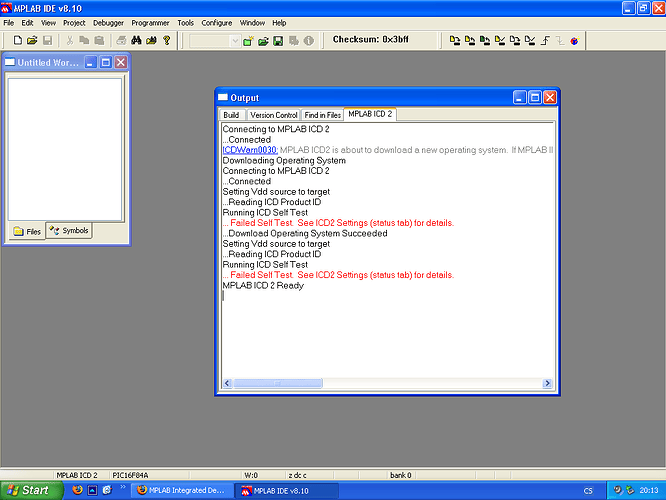Open the Window menu
666x500 pixels.
252,23
